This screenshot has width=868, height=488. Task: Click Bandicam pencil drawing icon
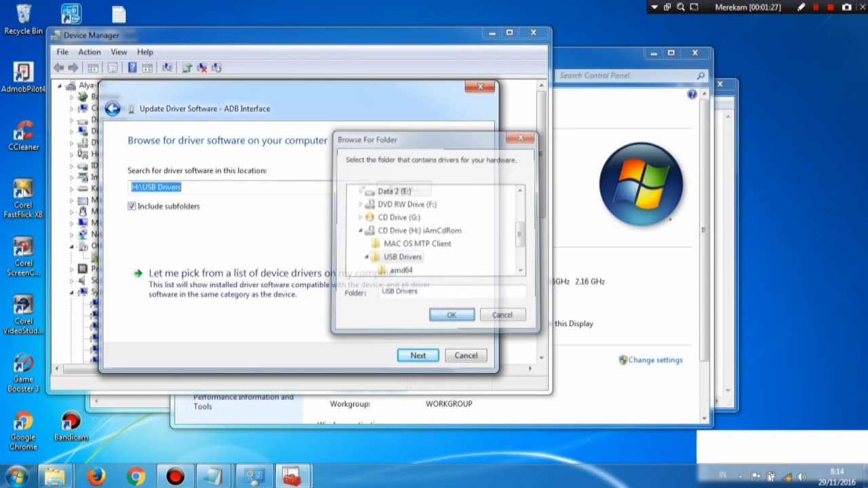tap(801, 7)
